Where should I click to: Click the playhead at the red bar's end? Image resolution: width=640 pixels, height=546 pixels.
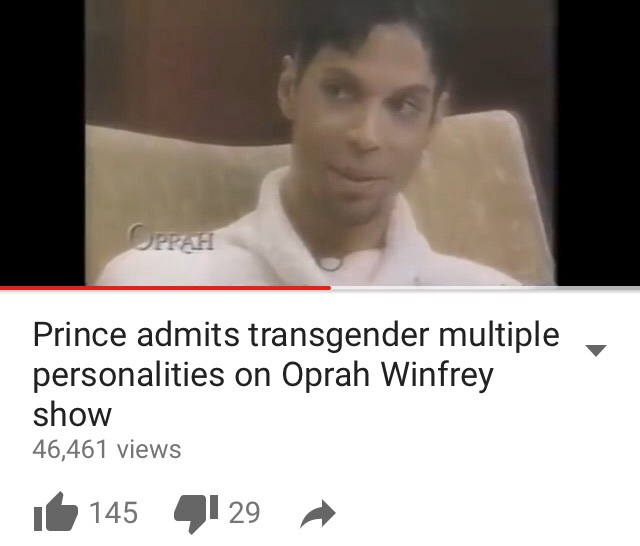[x=330, y=288]
